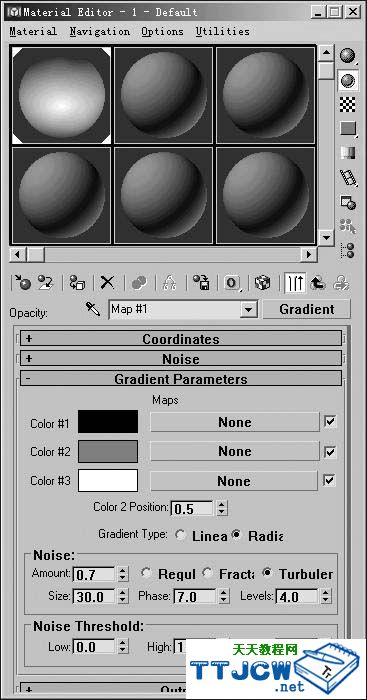Viewport: 367px width, 700px height.
Task: Open Material Editor Options icon
Action: (x=347, y=202)
